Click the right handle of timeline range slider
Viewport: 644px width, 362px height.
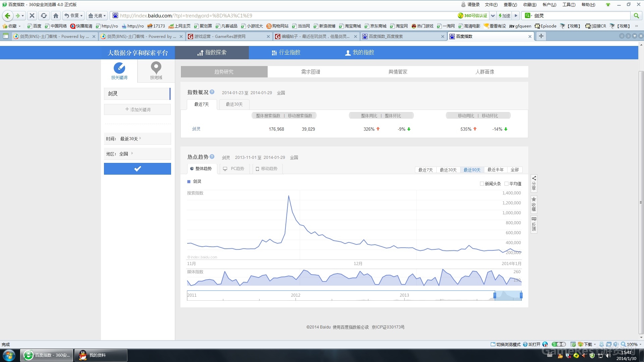521,295
